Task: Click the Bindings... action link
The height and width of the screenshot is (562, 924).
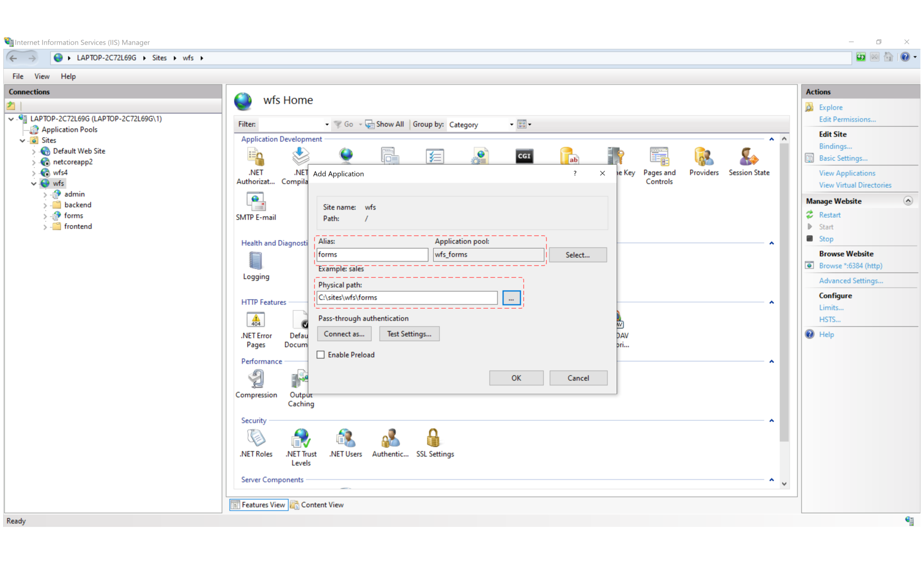Action: 835,147
